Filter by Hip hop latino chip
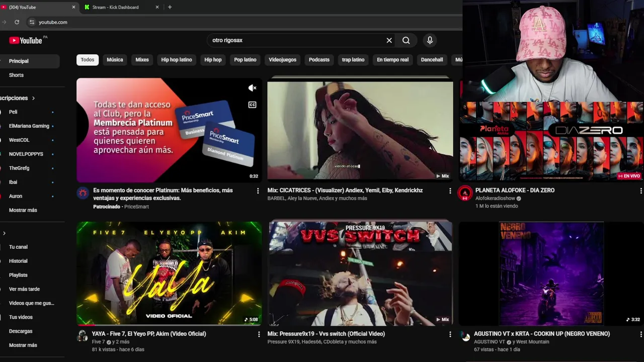 point(177,60)
